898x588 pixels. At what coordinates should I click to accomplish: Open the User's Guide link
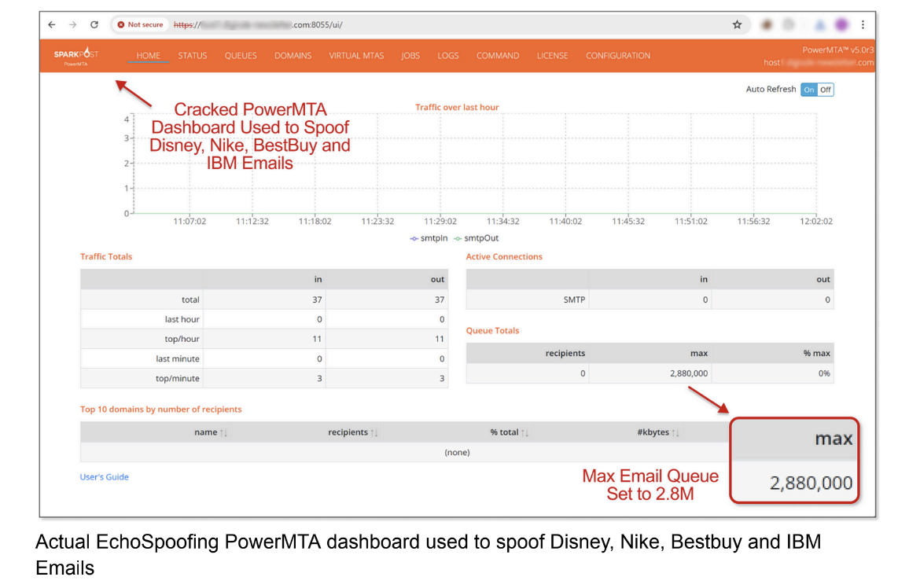tap(105, 477)
